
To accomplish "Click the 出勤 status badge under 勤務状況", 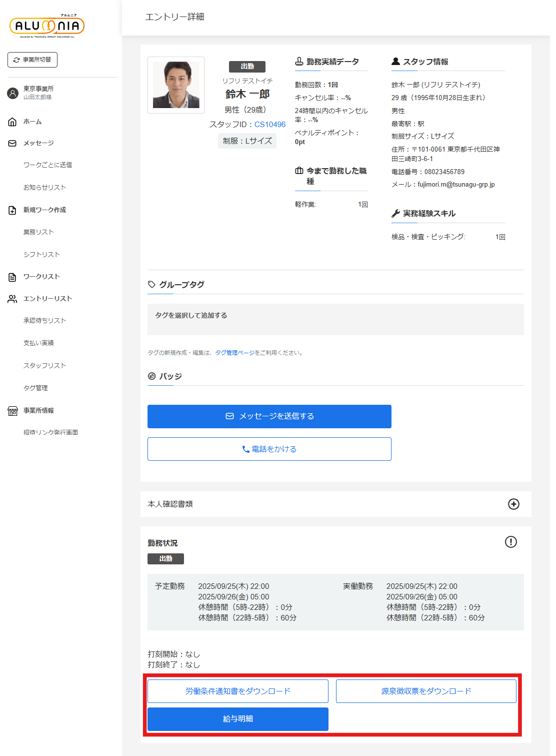I will pos(165,559).
